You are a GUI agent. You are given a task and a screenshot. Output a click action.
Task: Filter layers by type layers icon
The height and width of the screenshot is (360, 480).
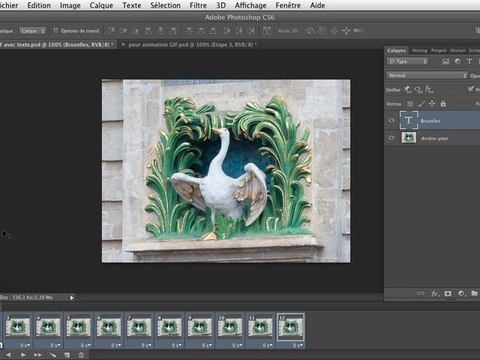(469, 61)
